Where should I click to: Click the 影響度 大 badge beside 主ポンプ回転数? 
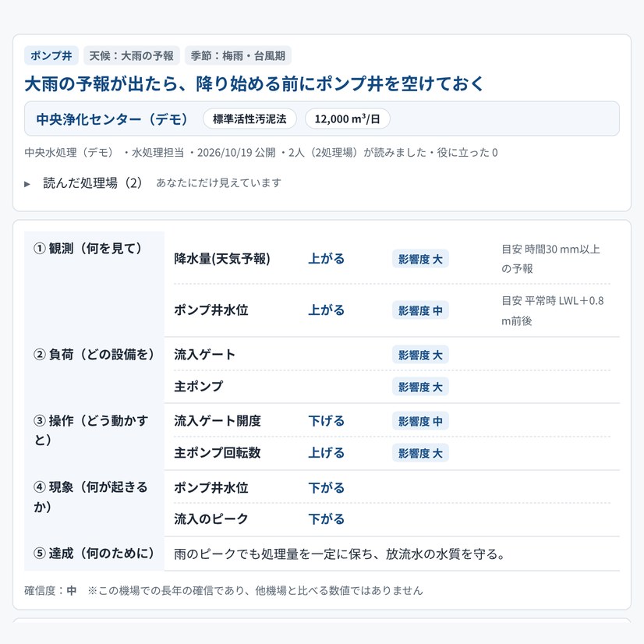click(420, 453)
